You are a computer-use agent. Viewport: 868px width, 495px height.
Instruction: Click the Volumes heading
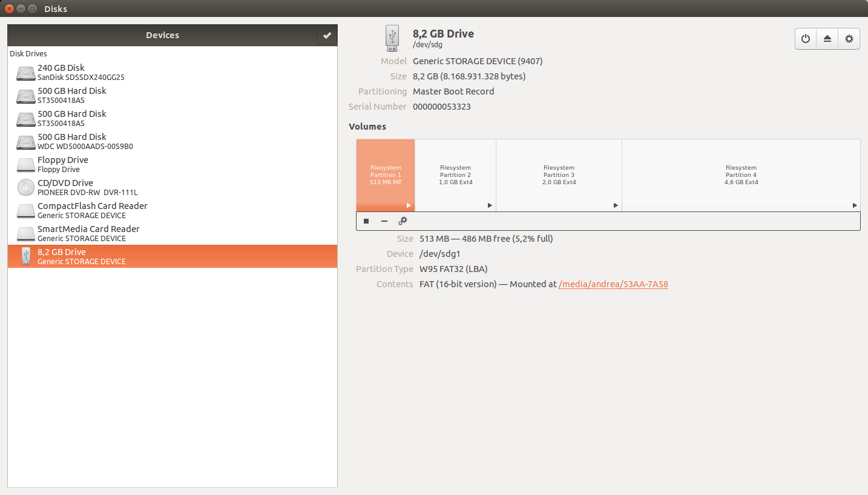click(x=367, y=127)
